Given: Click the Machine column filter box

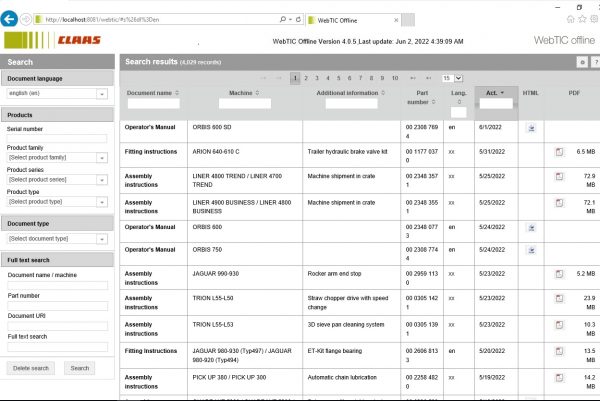Looking at the screenshot, I should click(x=245, y=103).
